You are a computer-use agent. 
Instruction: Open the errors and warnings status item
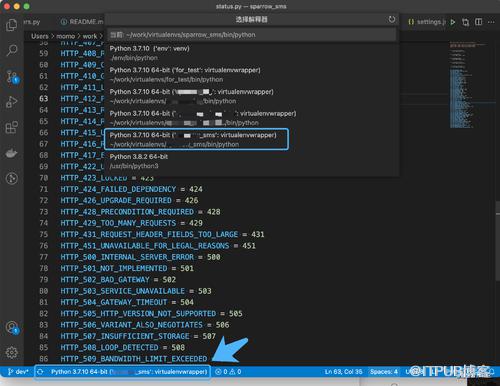228,371
